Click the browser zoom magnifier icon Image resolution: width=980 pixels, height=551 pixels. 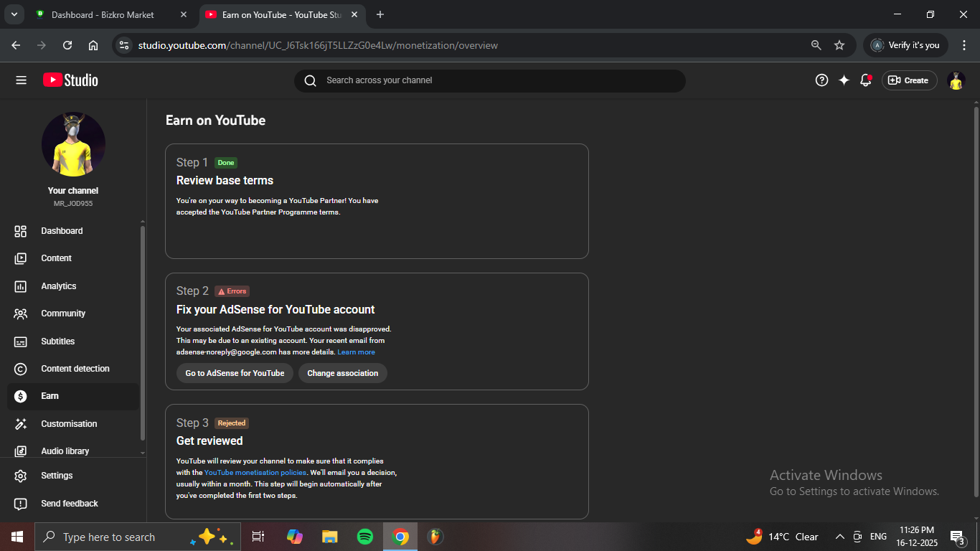pos(816,45)
